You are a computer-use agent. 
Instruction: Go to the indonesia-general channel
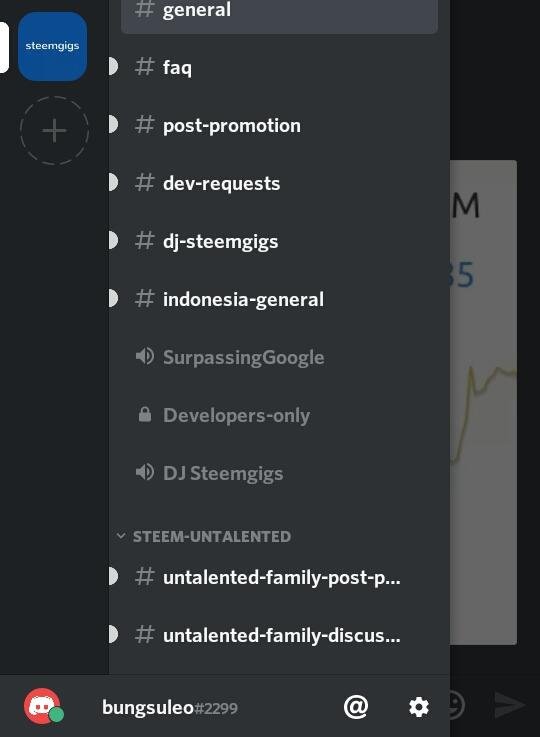click(x=279, y=299)
